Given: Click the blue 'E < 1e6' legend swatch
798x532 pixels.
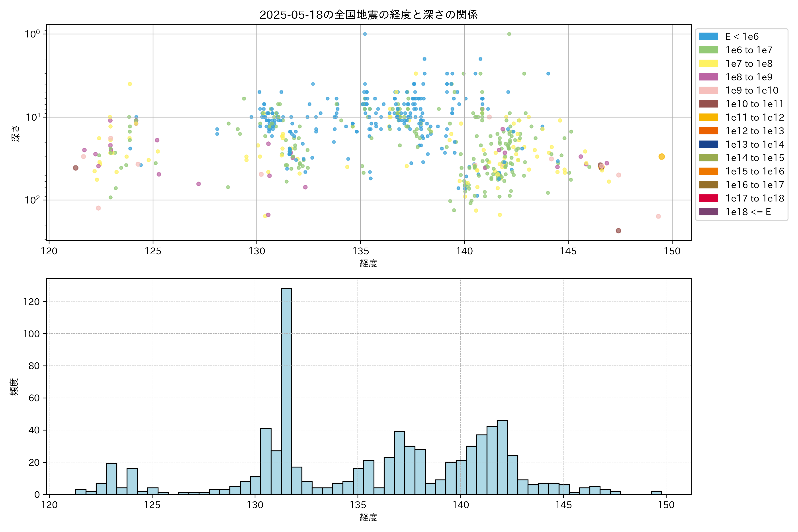Looking at the screenshot, I should tap(708, 37).
